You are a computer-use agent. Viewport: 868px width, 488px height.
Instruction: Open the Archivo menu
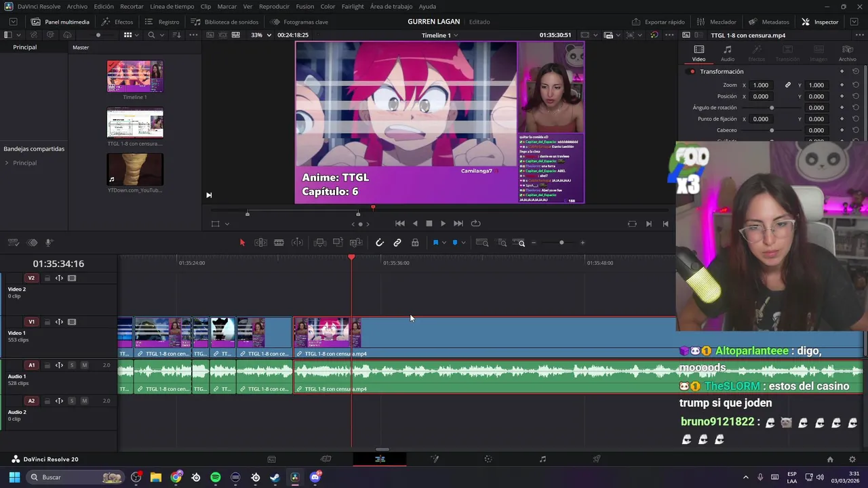(77, 6)
